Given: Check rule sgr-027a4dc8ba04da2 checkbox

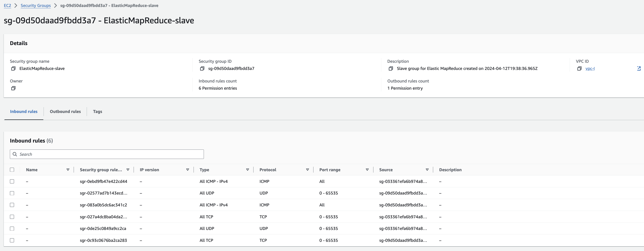Looking at the screenshot, I should tap(12, 217).
